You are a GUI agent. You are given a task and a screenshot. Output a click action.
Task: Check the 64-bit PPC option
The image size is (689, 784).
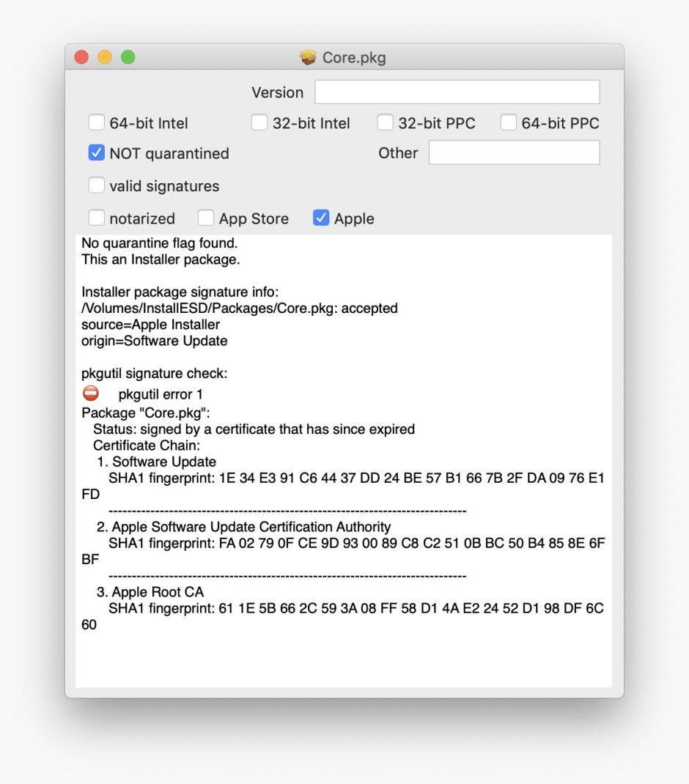tap(509, 122)
